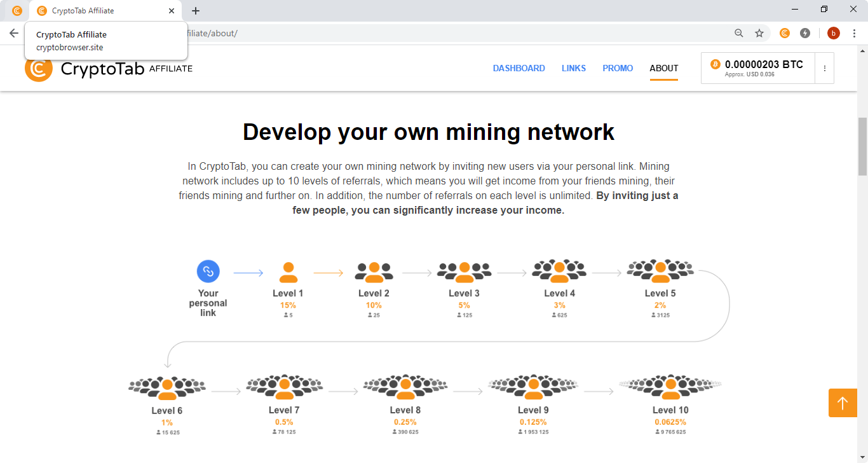
Task: Open the DASHBOARD navigation link
Action: pyautogui.click(x=519, y=68)
